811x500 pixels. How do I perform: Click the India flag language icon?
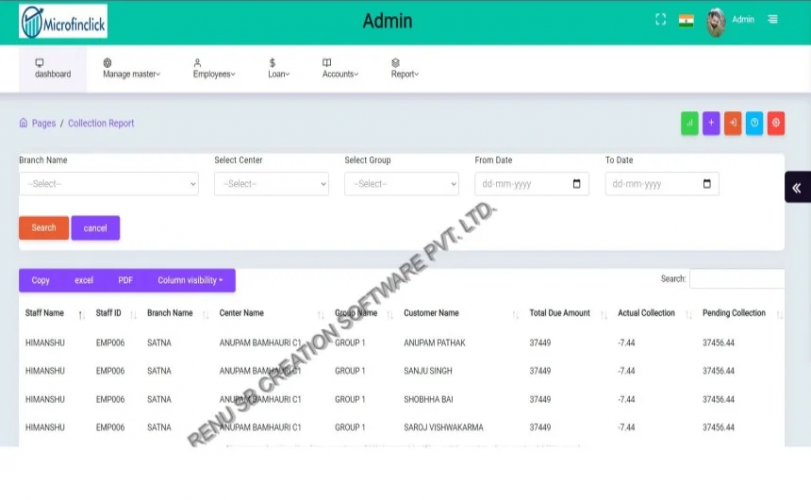tap(686, 21)
